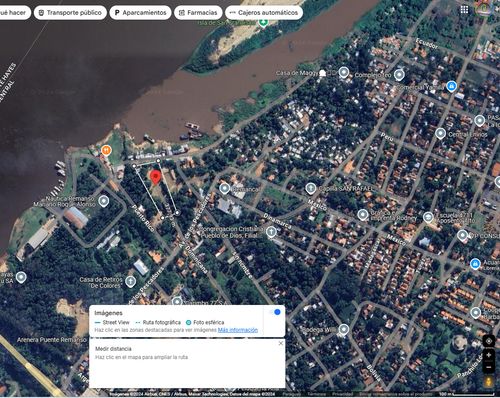Toggle the Imágenes Street View layer switch
The image size is (500, 398).
(x=275, y=312)
